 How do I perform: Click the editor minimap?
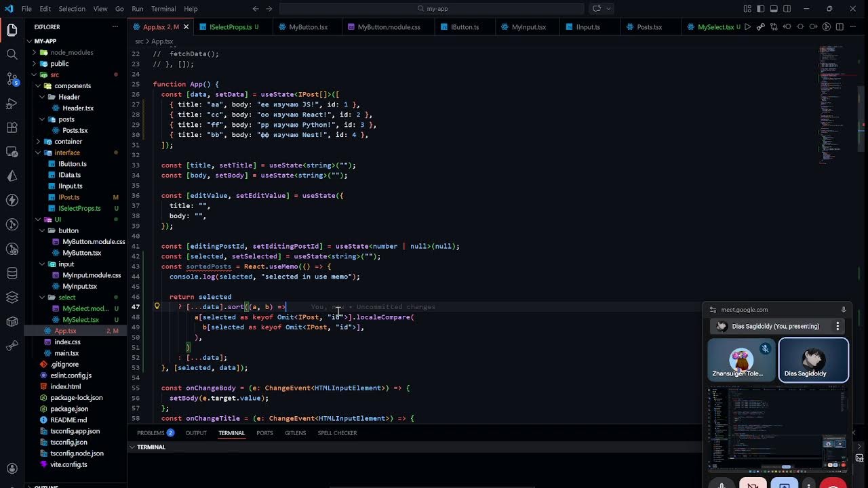click(840, 105)
